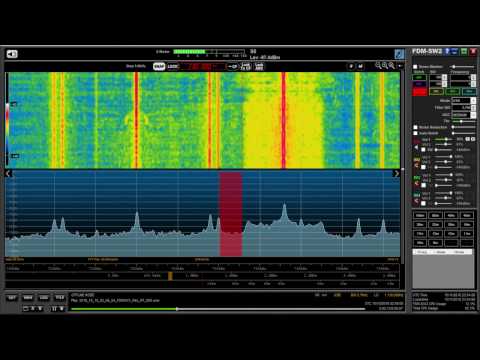This screenshot has width=480, height=360.
Task: Click the pause playback icon
Action: [x=54, y=309]
